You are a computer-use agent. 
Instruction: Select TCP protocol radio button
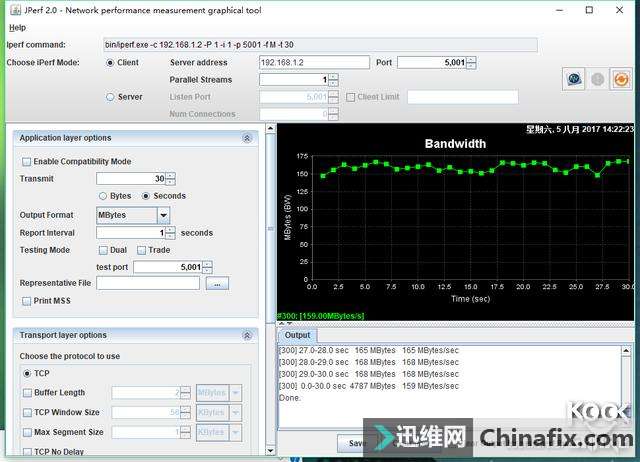[27, 373]
